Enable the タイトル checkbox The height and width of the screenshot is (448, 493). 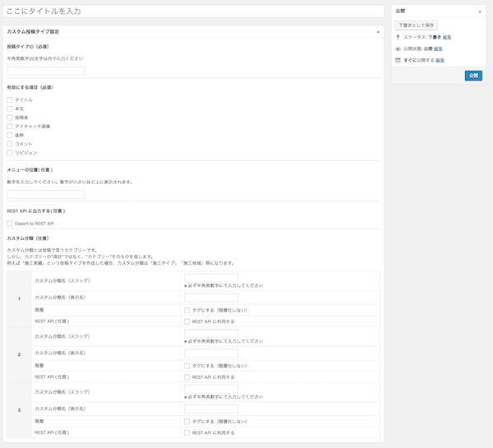(10, 99)
